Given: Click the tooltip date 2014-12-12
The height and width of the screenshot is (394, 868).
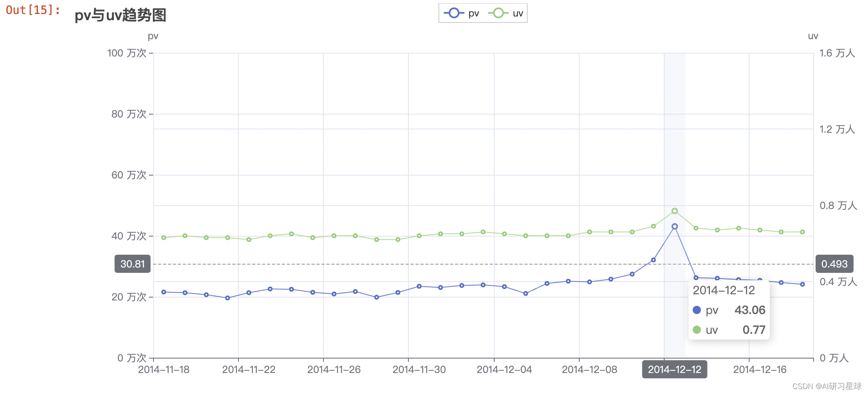Looking at the screenshot, I should [724, 290].
